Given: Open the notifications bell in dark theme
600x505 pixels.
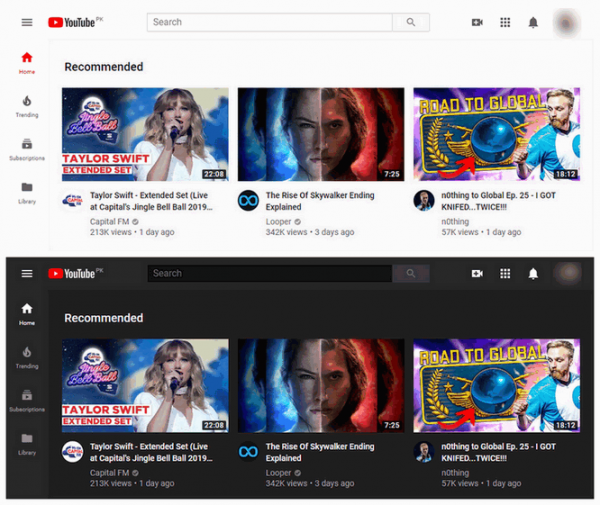Looking at the screenshot, I should (533, 274).
